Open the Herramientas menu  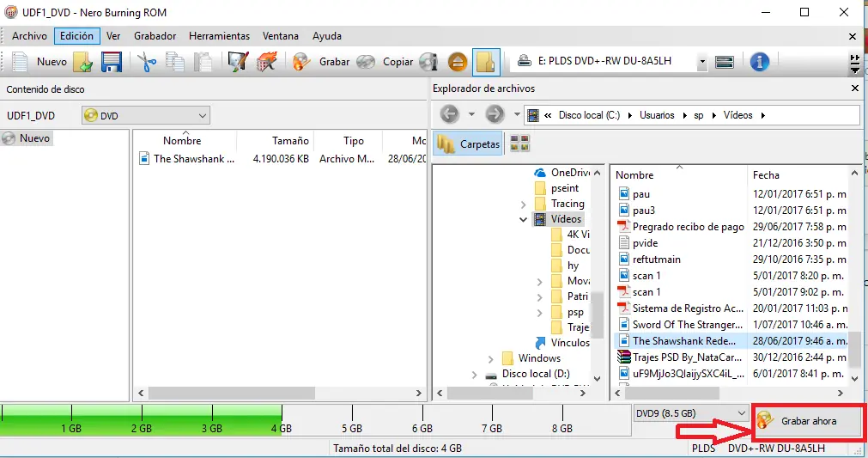point(219,36)
